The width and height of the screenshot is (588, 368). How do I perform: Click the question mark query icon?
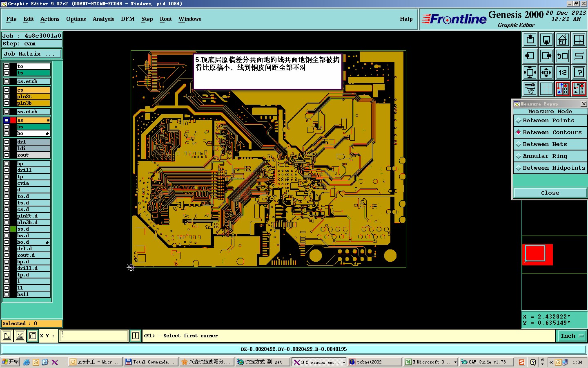tap(579, 72)
